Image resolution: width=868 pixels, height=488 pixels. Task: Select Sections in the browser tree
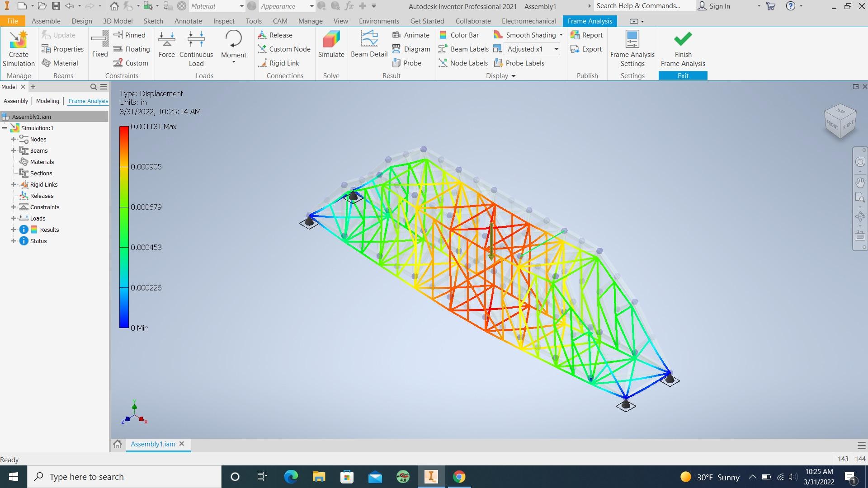point(41,173)
